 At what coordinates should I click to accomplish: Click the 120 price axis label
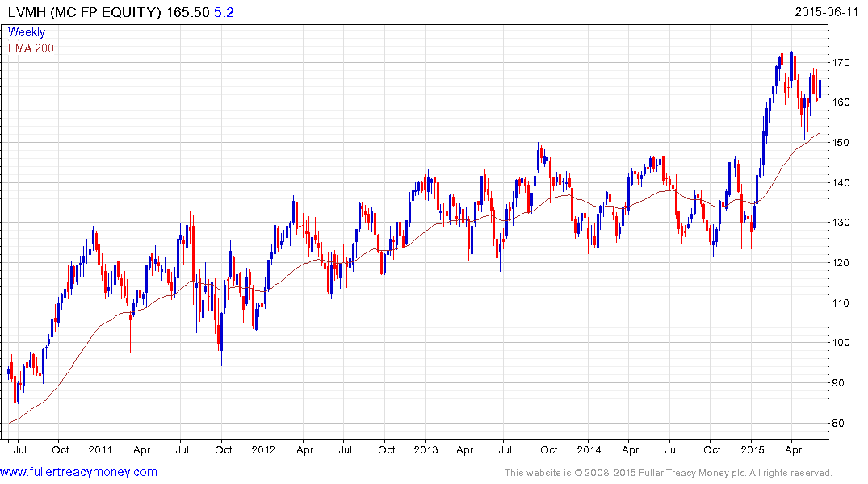(x=841, y=263)
